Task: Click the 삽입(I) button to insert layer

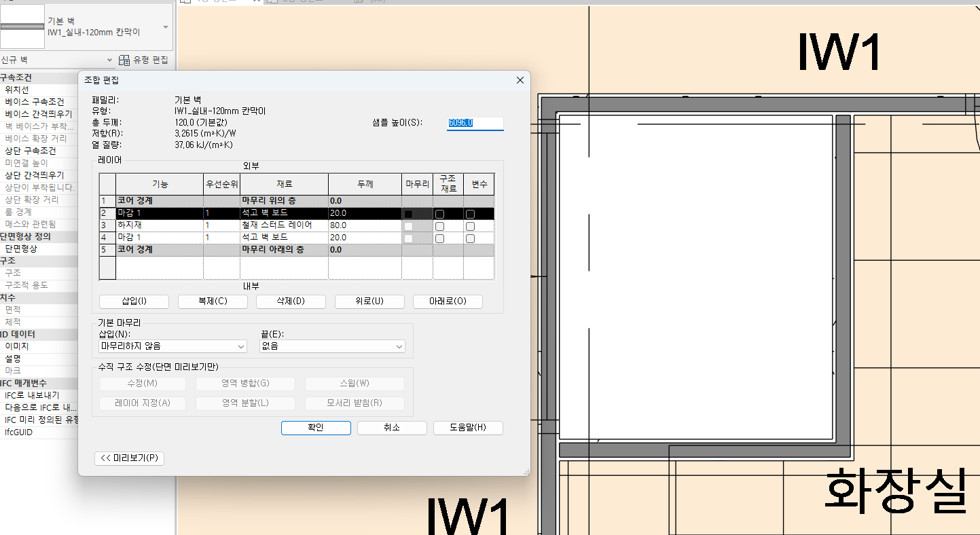Action: (x=134, y=301)
